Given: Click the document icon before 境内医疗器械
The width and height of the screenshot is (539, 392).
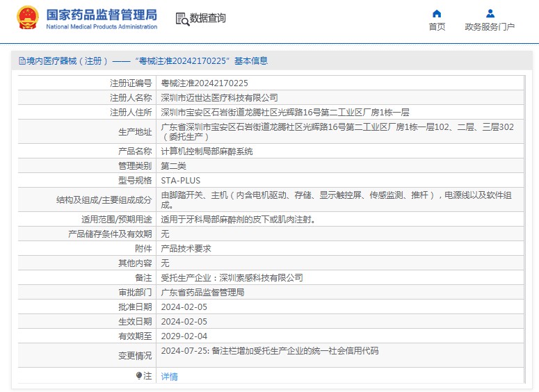Looking at the screenshot, I should (22, 61).
